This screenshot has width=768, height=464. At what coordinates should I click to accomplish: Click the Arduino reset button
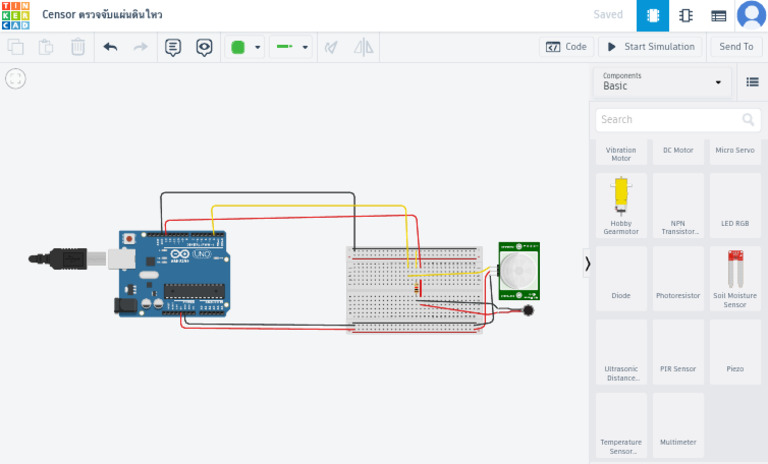(129, 239)
